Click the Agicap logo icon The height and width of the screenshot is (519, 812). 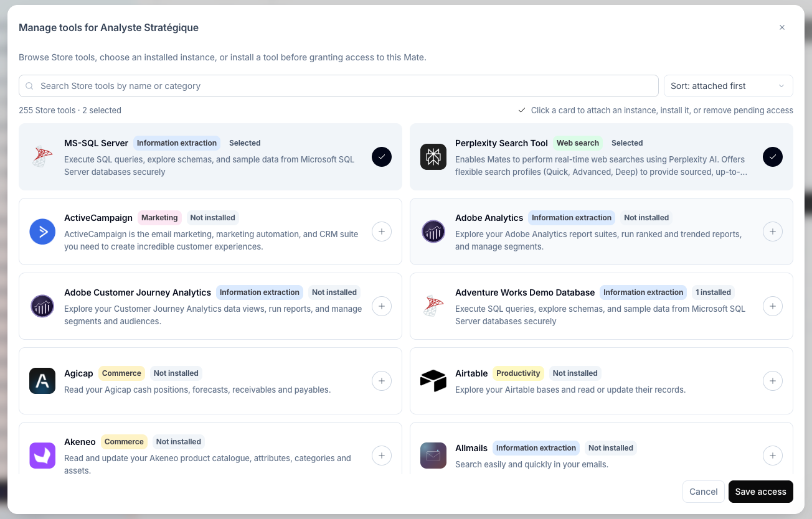[42, 381]
